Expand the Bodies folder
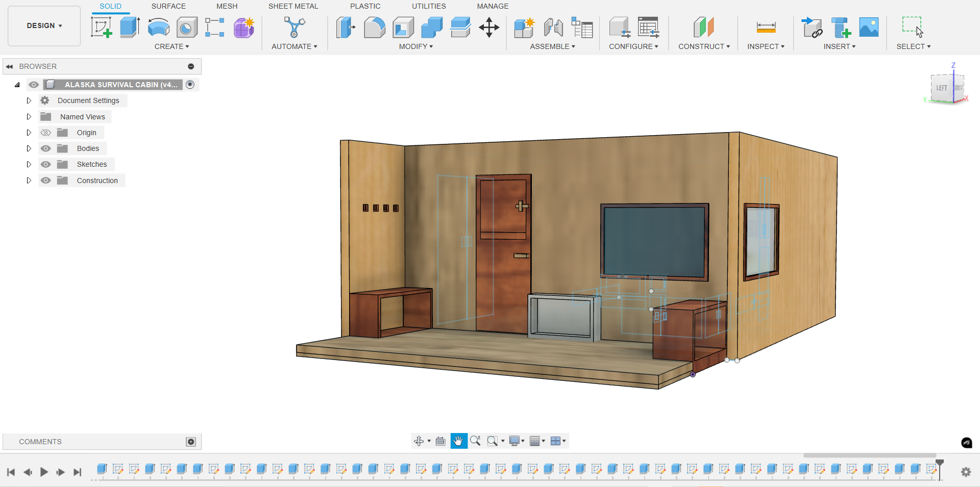 click(x=29, y=148)
